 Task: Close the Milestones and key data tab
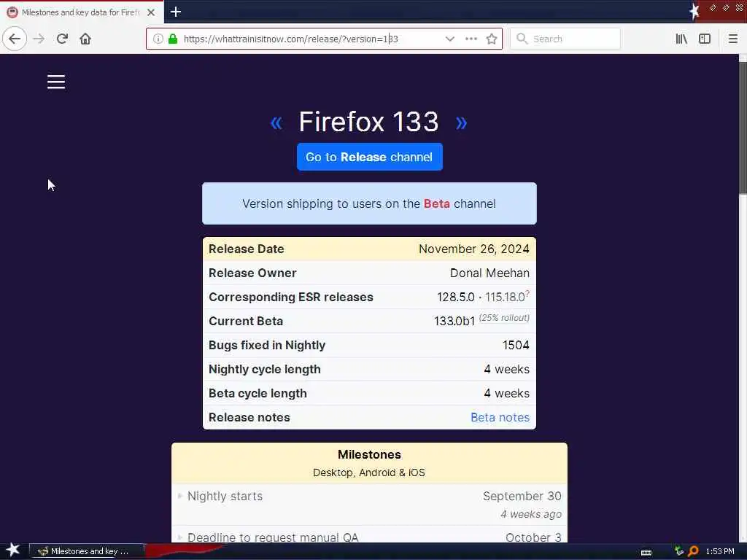click(150, 12)
